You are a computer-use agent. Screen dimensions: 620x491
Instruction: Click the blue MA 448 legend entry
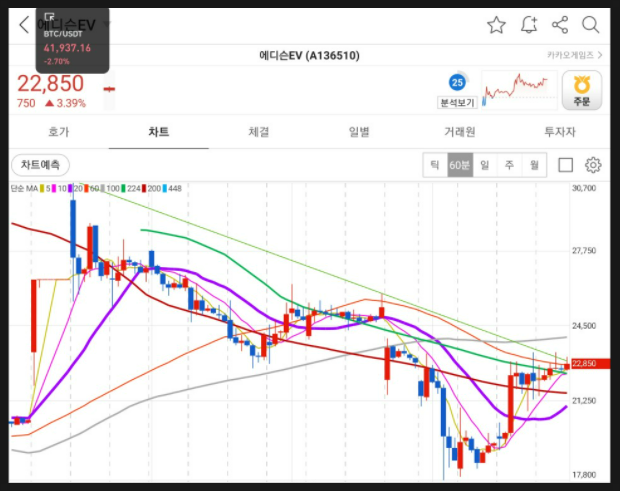tap(172, 189)
